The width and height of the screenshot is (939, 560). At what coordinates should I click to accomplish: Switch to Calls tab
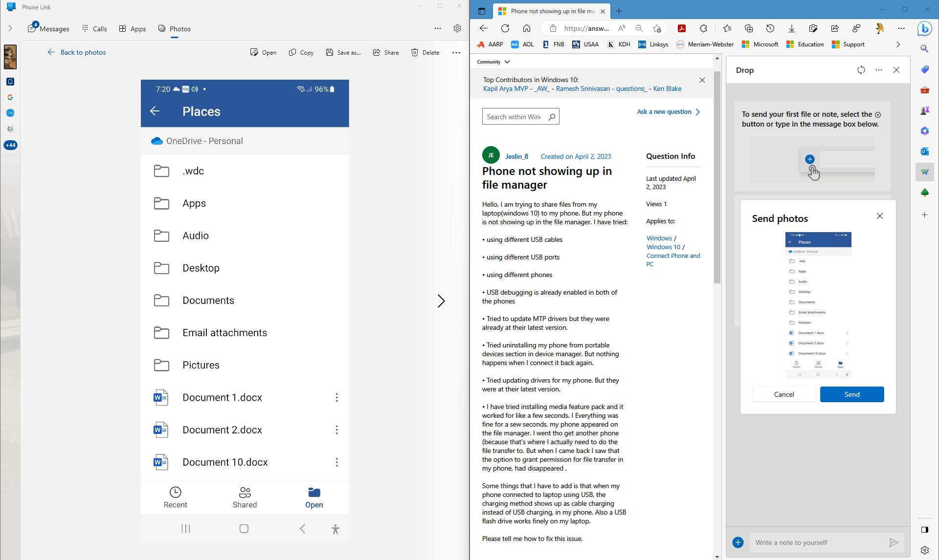click(94, 29)
